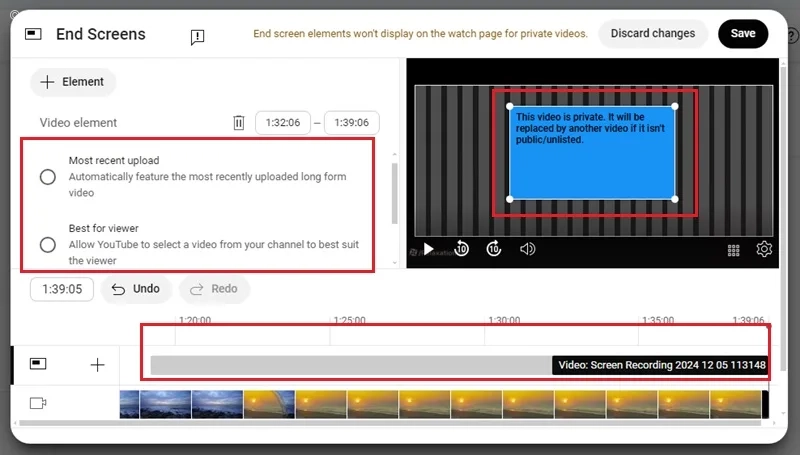Toggle the grid overlay icon in player
This screenshot has width=800, height=455.
(x=733, y=250)
